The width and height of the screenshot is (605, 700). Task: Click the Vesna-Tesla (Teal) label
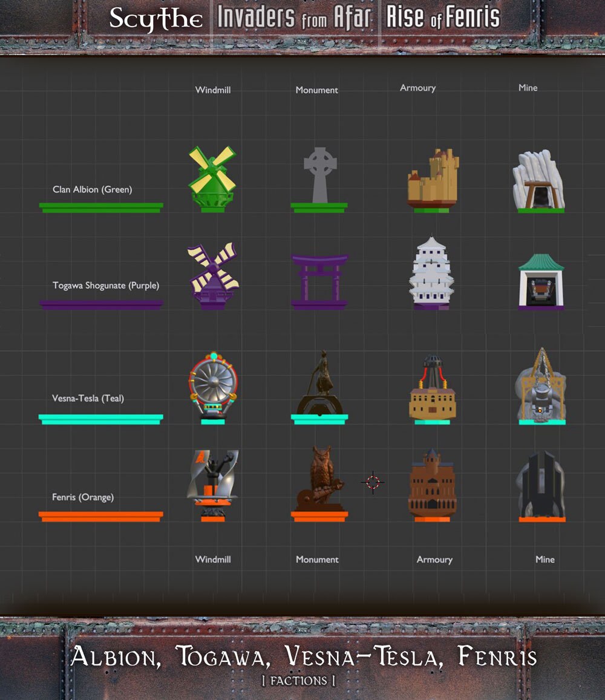click(x=88, y=398)
